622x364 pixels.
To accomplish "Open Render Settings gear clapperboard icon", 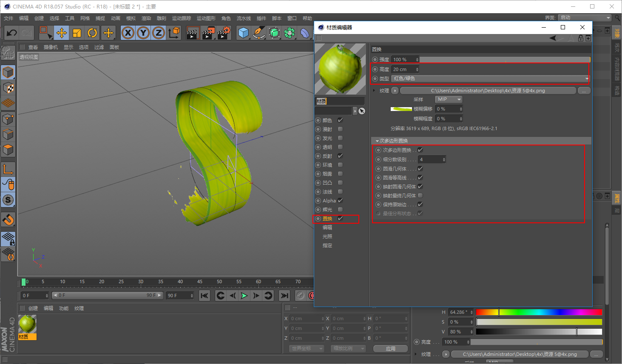I will click(x=224, y=33).
